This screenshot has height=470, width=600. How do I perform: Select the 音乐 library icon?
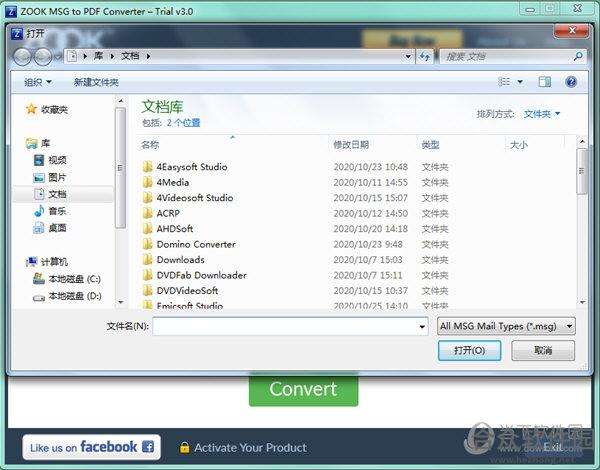pos(39,211)
